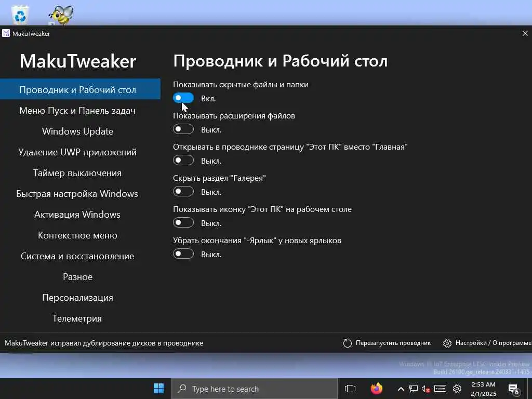Open "Активация Windows" section
The height and width of the screenshot is (399, 532).
coord(77,215)
